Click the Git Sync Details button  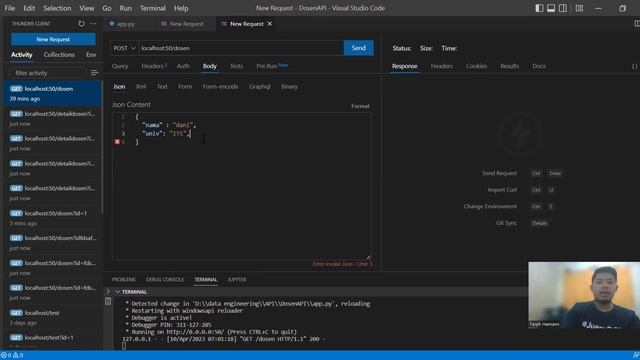(x=540, y=223)
